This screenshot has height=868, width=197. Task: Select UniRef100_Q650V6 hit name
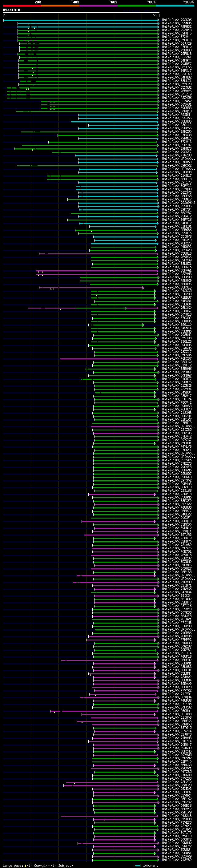[x=176, y=91]
